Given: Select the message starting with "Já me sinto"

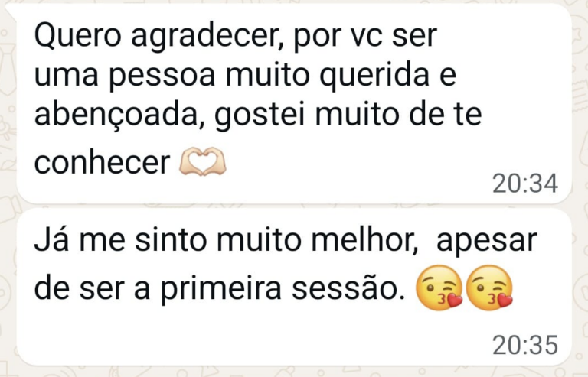Looking at the screenshot, I should 294,287.
